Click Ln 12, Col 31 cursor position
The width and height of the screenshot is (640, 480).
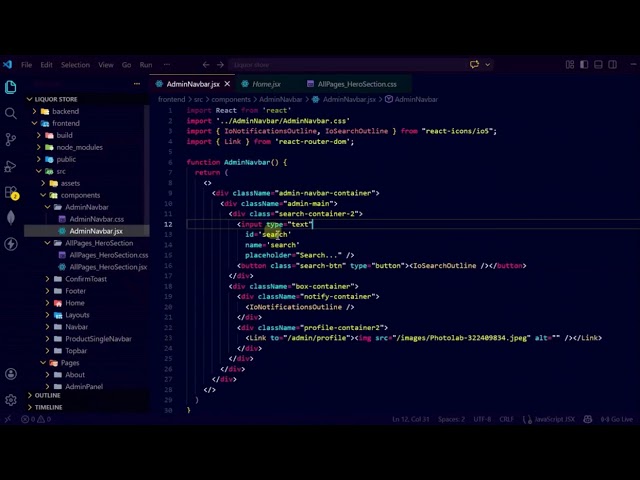coord(411,419)
